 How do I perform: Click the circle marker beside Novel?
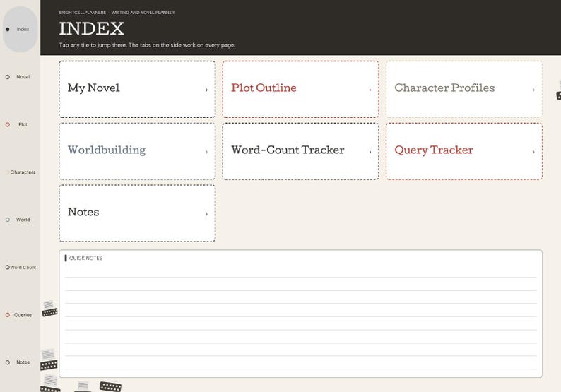coord(8,77)
